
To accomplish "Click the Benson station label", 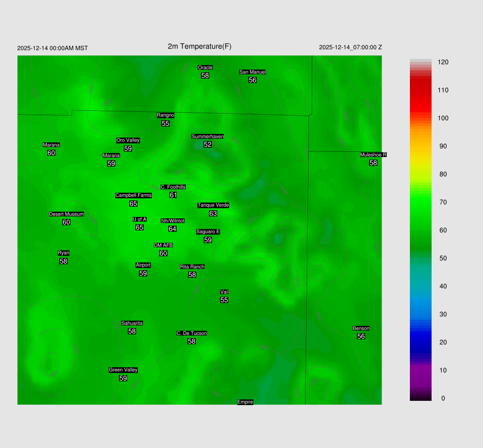I will 361,329.
